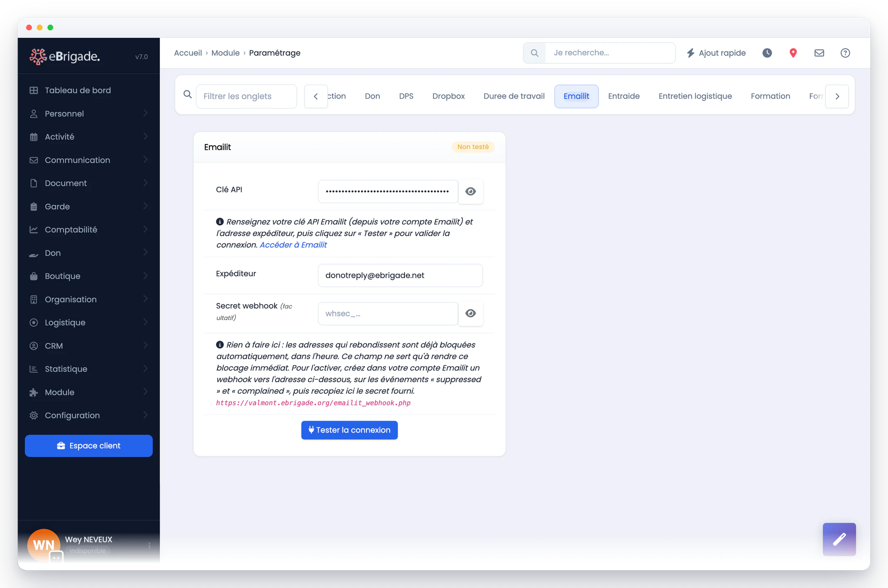Image resolution: width=888 pixels, height=588 pixels.
Task: Open the help question mark icon
Action: pyautogui.click(x=845, y=53)
